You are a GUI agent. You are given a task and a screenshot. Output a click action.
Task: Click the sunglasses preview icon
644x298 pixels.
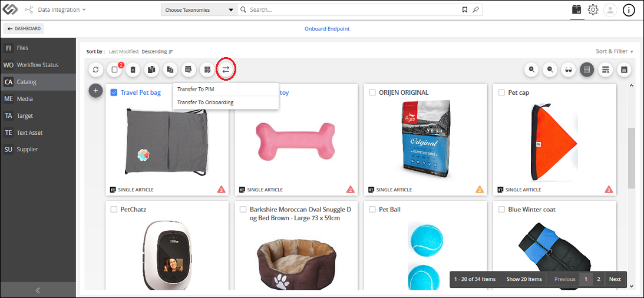569,69
